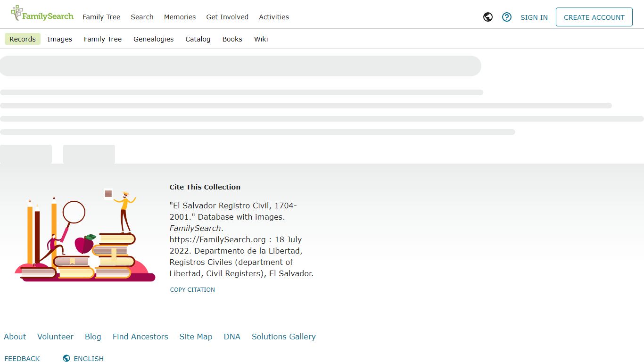The height and width of the screenshot is (362, 644).
Task: Open the About footer link
Action: [x=15, y=337]
